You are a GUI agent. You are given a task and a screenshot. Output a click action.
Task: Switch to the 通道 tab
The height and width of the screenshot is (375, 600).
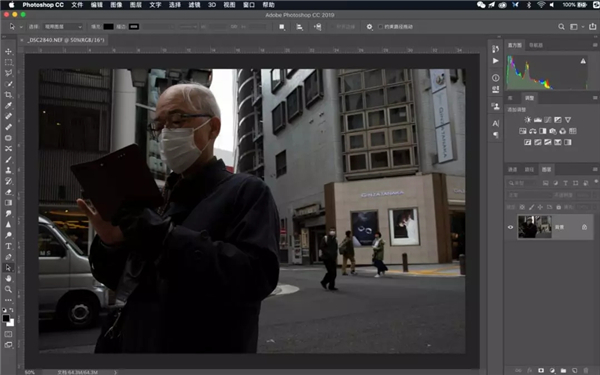click(x=512, y=170)
